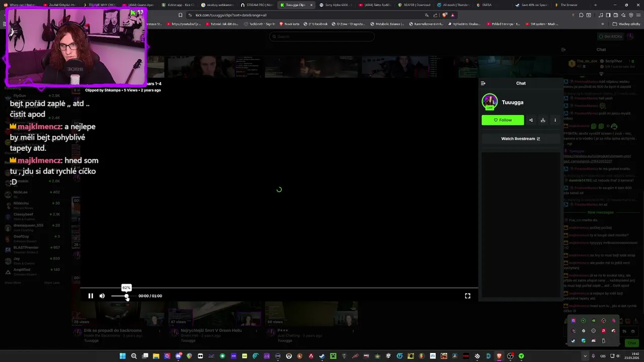Click Watch livestream link

(x=521, y=139)
